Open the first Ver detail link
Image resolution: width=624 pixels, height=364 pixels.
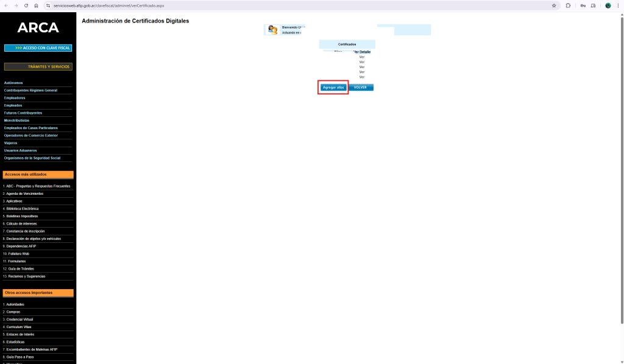[x=362, y=57]
